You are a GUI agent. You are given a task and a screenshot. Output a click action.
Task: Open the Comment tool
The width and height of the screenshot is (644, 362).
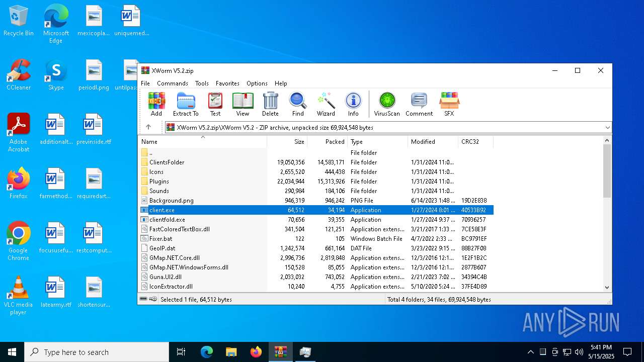419,105
